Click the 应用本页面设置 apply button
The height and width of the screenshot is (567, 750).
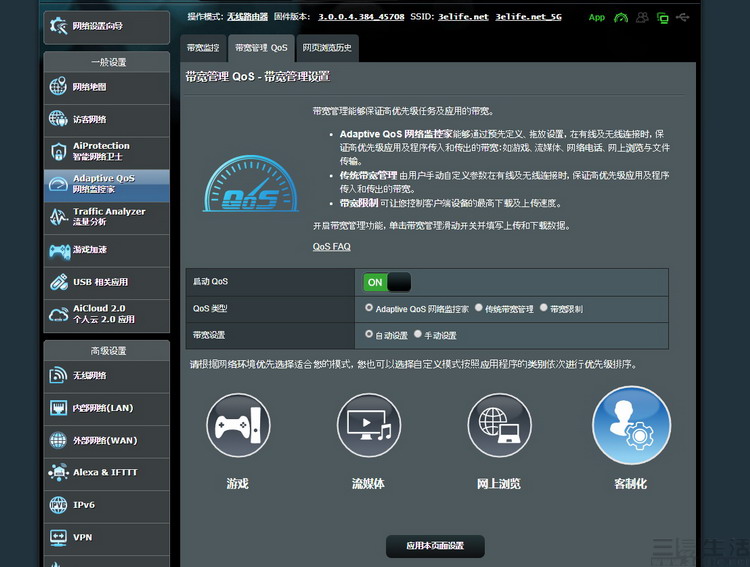pos(435,546)
